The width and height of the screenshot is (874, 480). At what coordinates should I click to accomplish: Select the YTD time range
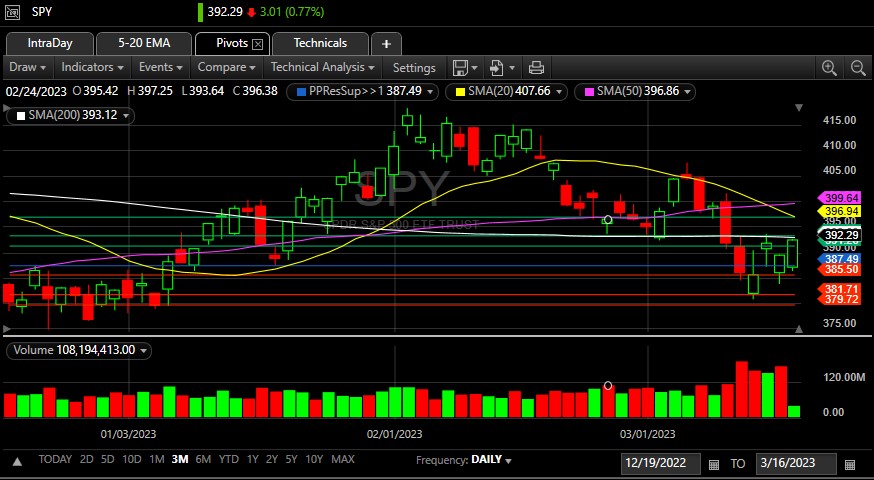click(229, 460)
